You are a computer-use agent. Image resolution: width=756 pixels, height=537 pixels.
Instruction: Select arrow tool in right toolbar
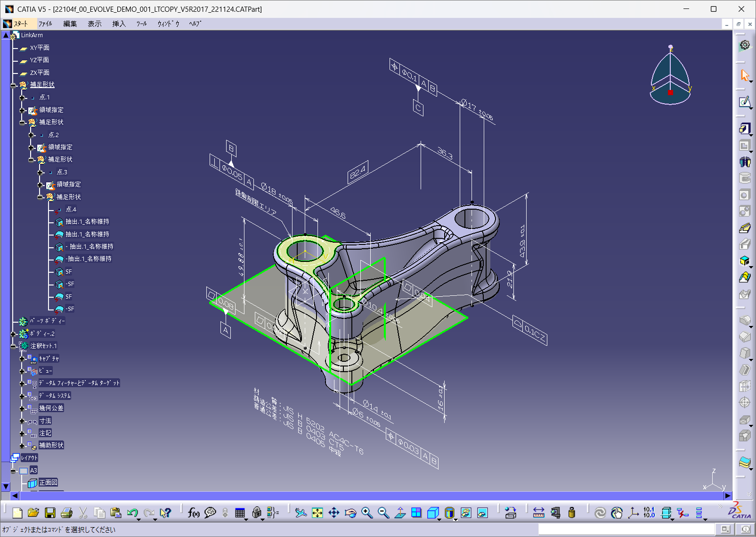(745, 75)
